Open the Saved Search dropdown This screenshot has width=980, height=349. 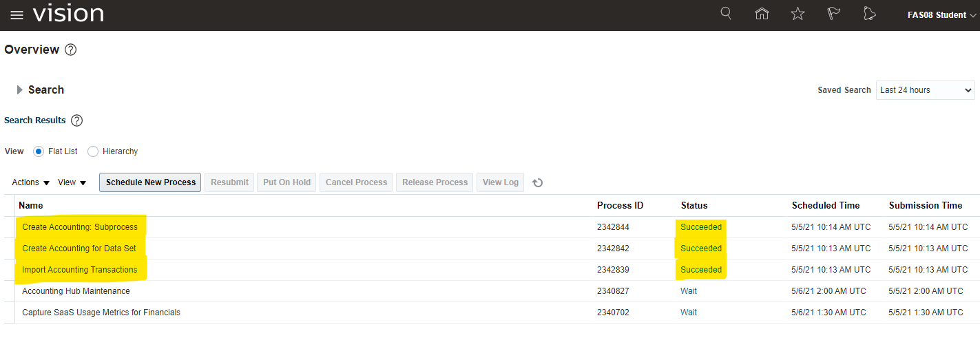coord(925,90)
